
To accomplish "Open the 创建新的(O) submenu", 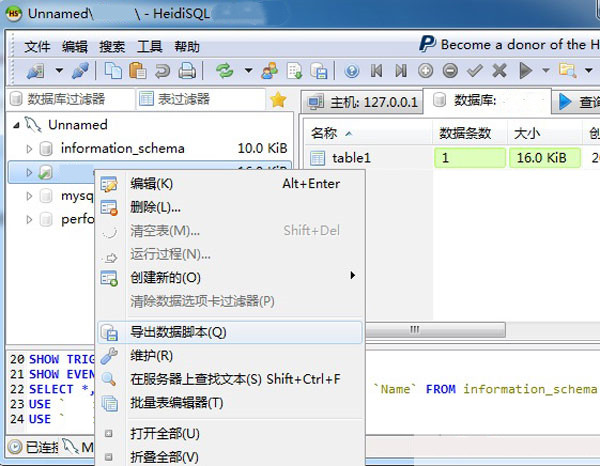I will tap(230, 278).
